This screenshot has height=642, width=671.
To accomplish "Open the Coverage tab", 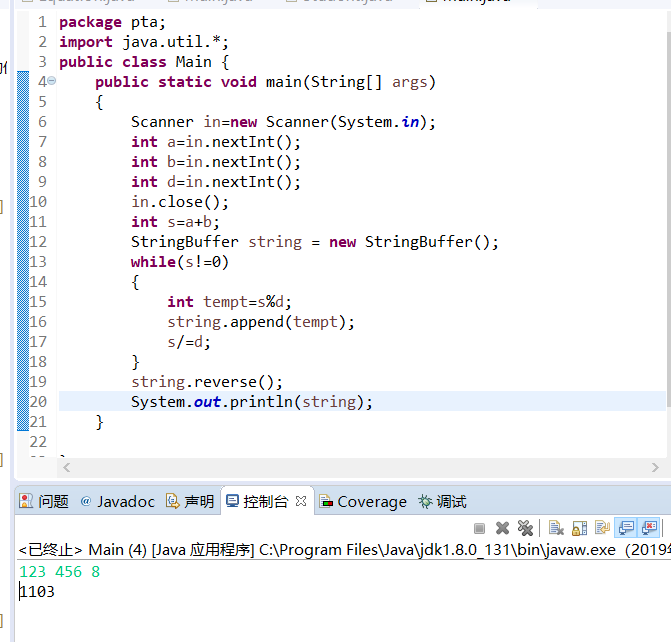I will pyautogui.click(x=363, y=502).
